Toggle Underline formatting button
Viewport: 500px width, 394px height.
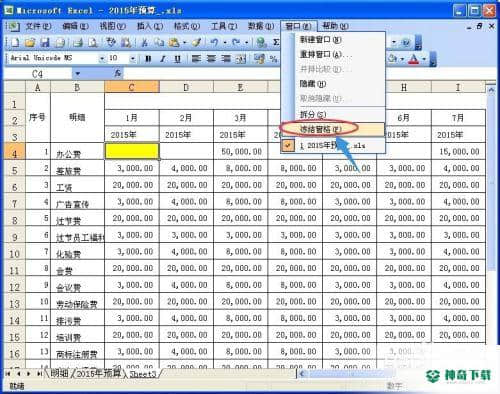(178, 59)
